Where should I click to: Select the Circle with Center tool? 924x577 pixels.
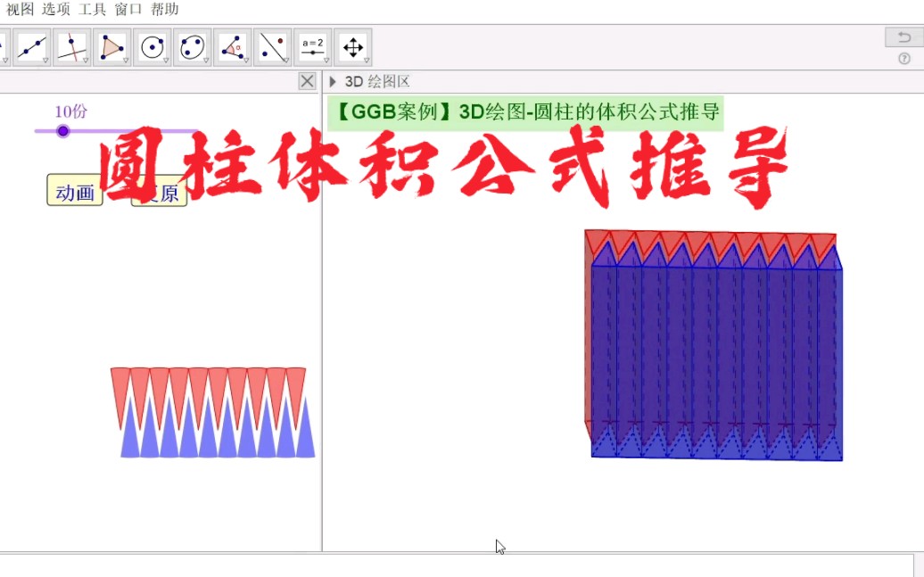click(x=153, y=46)
